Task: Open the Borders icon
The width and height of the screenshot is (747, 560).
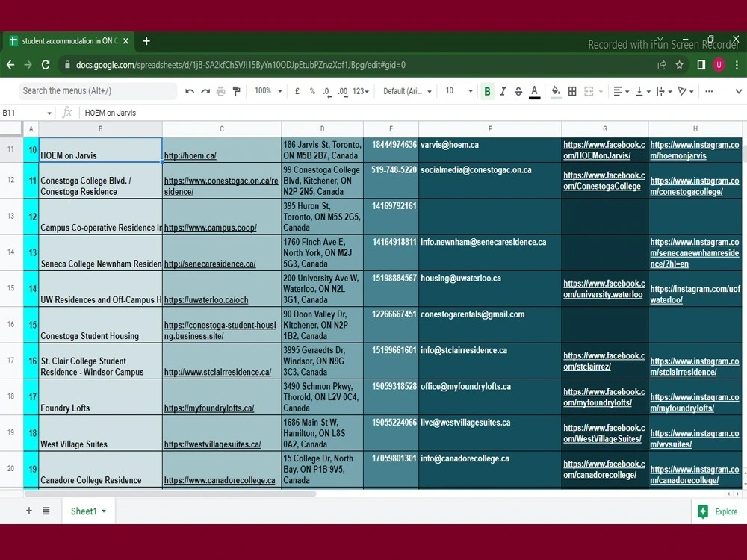Action: coord(573,91)
